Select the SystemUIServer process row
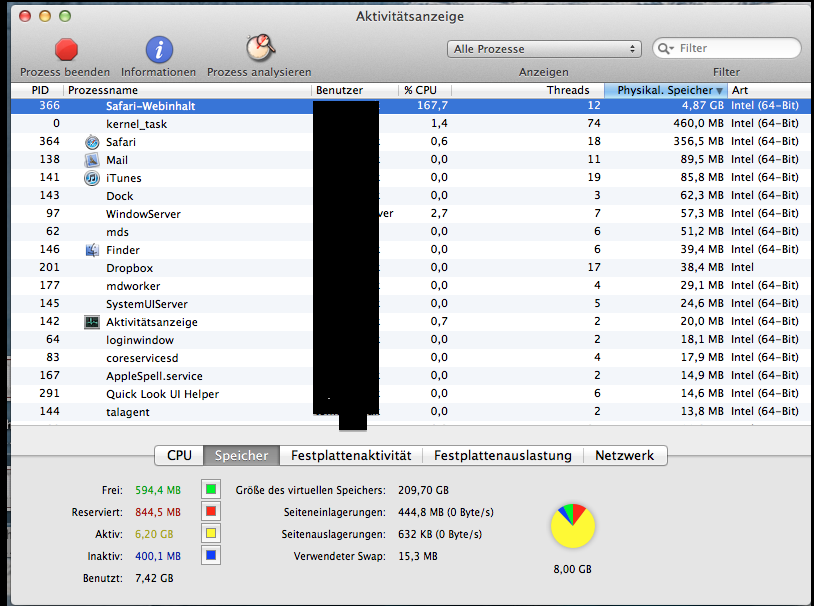814x606 pixels. tap(411, 304)
